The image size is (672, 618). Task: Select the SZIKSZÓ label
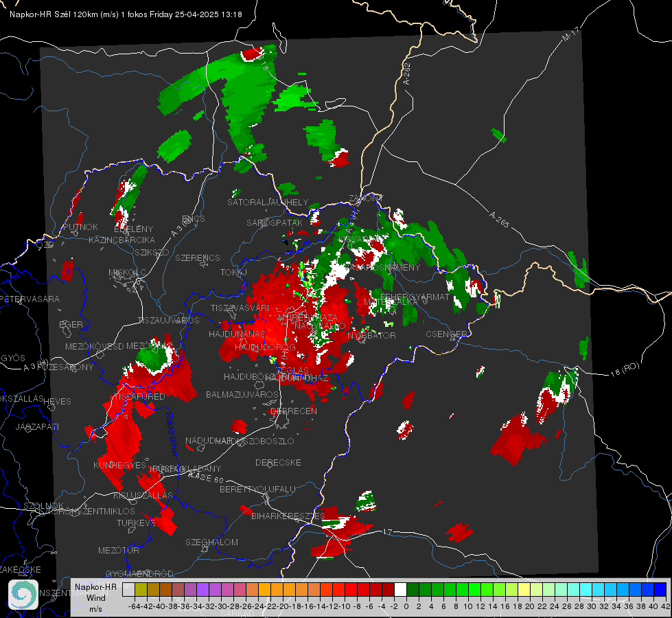(x=152, y=252)
